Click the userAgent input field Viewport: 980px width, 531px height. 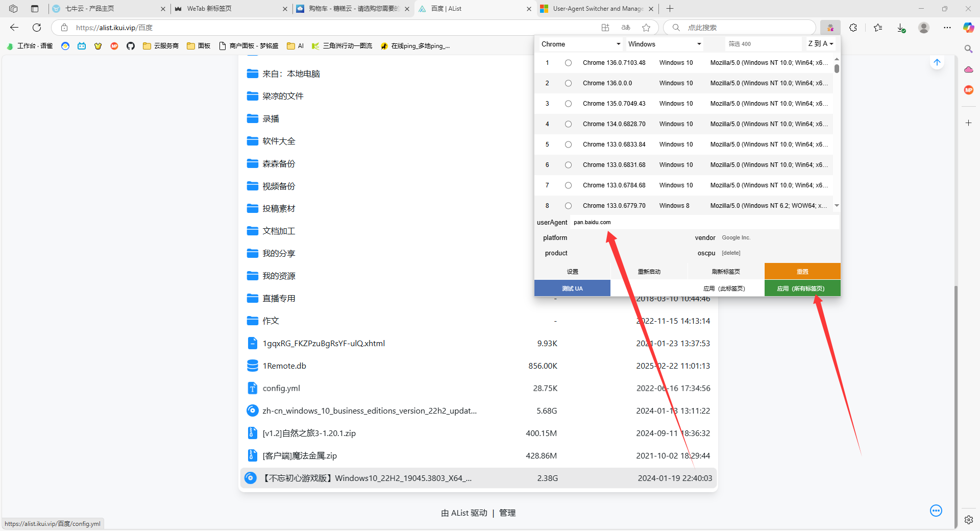click(704, 223)
